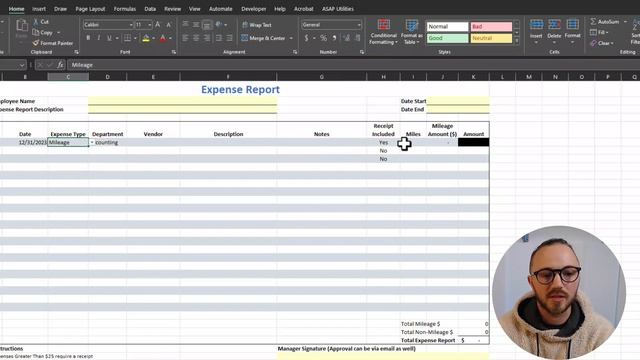Open Format as Table gallery

(411, 31)
